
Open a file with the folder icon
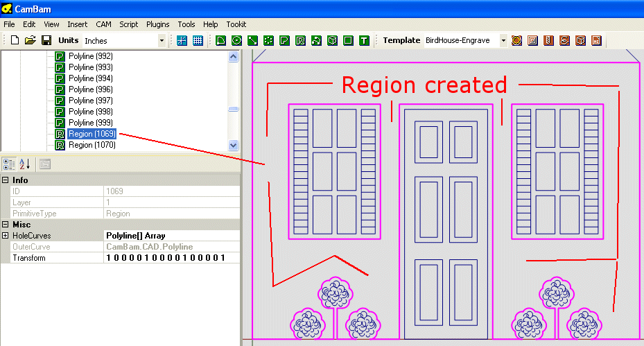click(x=30, y=40)
